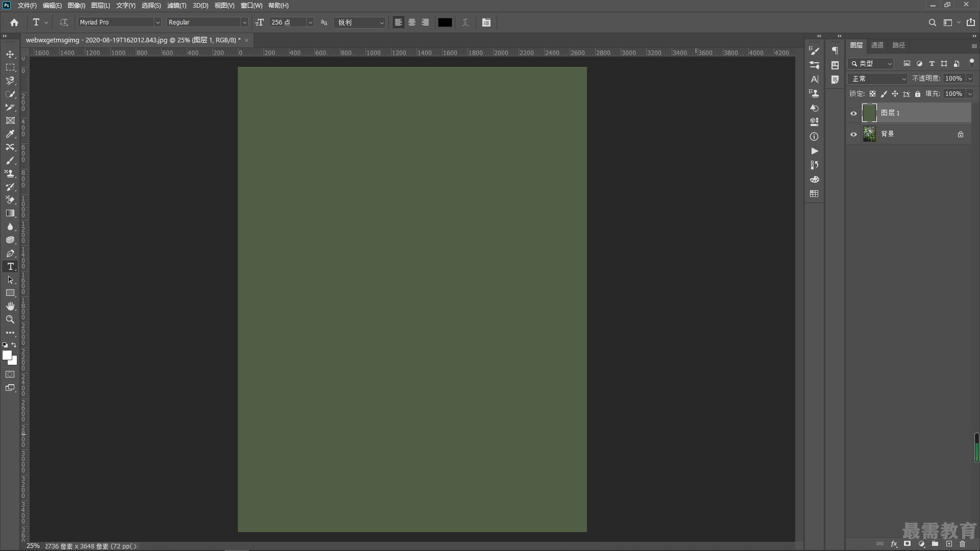Screen dimensions: 980x551
Task: Open the 锐利 anti-aliasing dropdown
Action: [x=360, y=22]
